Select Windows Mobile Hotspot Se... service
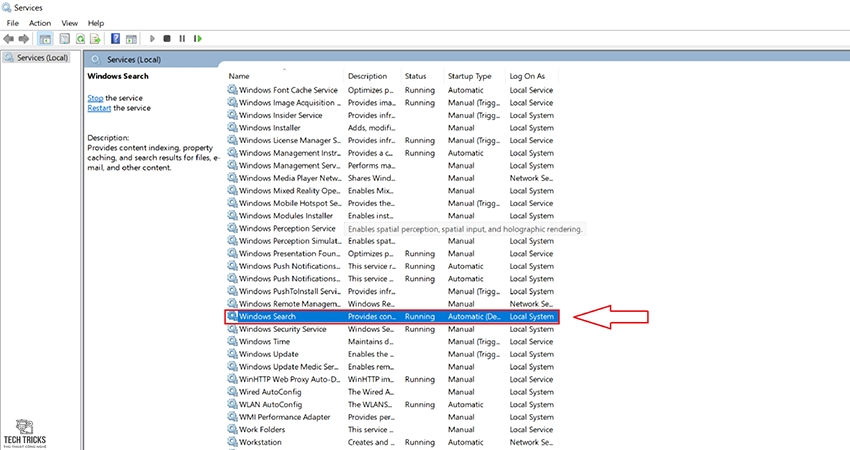Image resolution: width=850 pixels, height=450 pixels. click(x=290, y=203)
